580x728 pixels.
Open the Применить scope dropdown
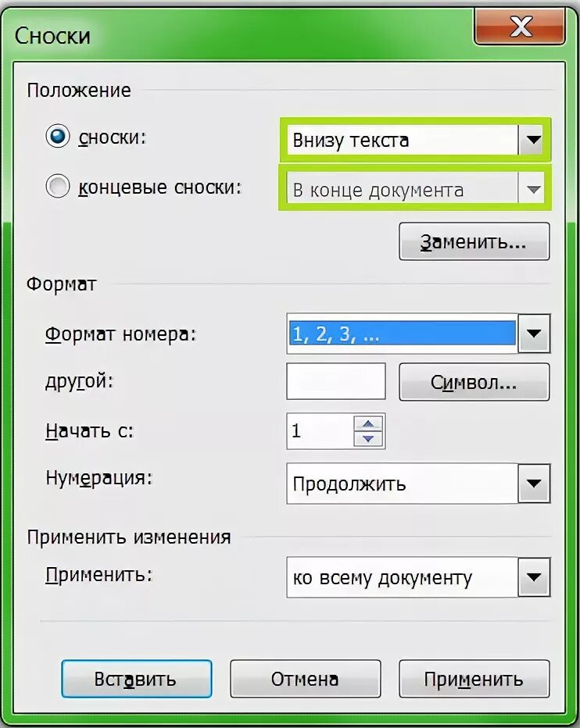[533, 578]
